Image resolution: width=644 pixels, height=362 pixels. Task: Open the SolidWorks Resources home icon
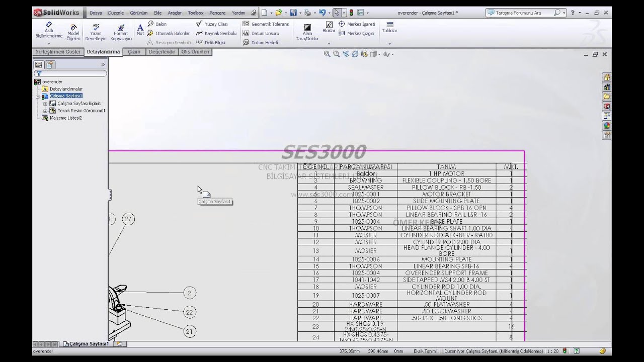pos(607,77)
